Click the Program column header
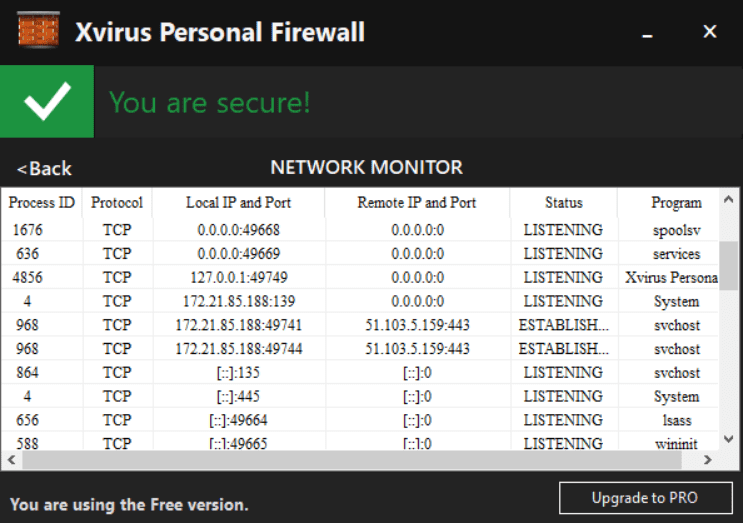Screen dimensions: 743x523 coord(676,202)
